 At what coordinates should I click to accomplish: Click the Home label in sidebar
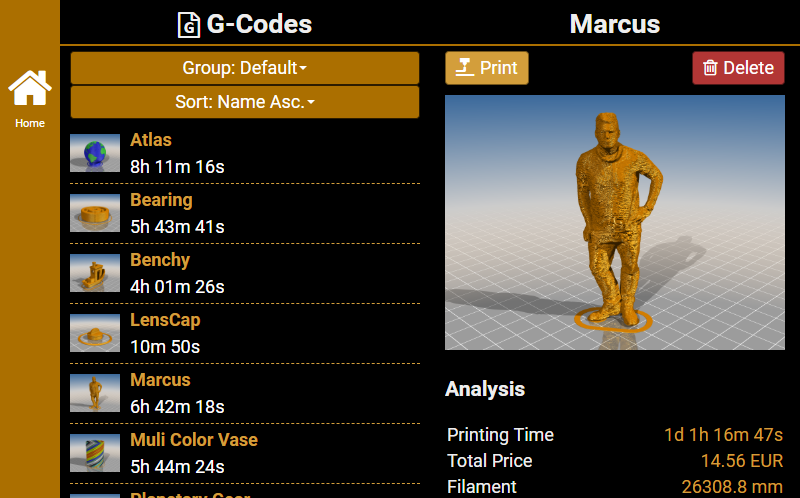(30, 123)
